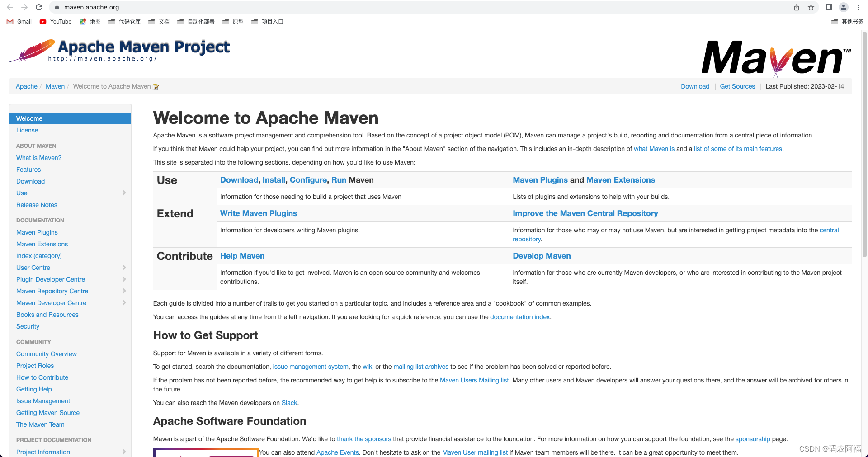This screenshot has width=868, height=457.
Task: Expand the Maven Developer Centre arrow
Action: click(x=124, y=303)
